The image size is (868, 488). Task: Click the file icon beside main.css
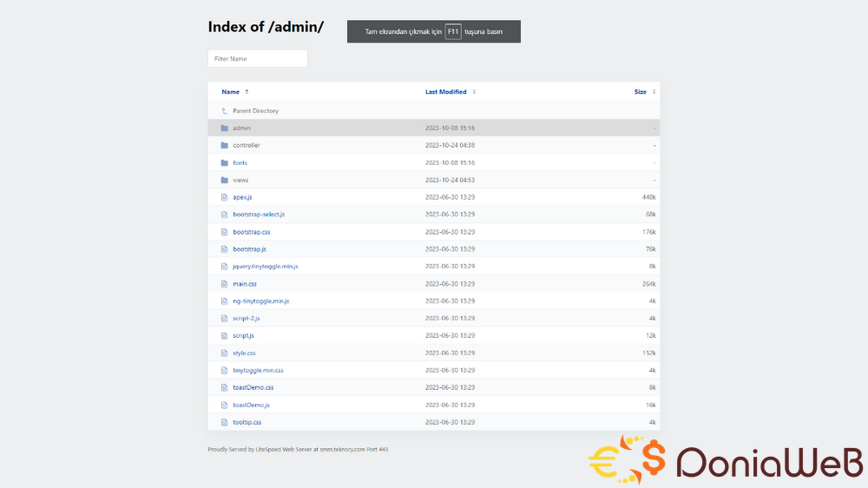224,284
